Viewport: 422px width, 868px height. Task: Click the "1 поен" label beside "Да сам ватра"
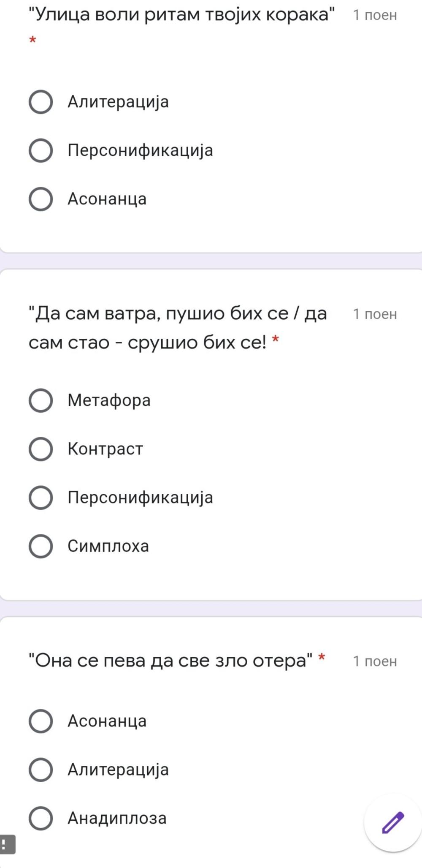point(375,314)
